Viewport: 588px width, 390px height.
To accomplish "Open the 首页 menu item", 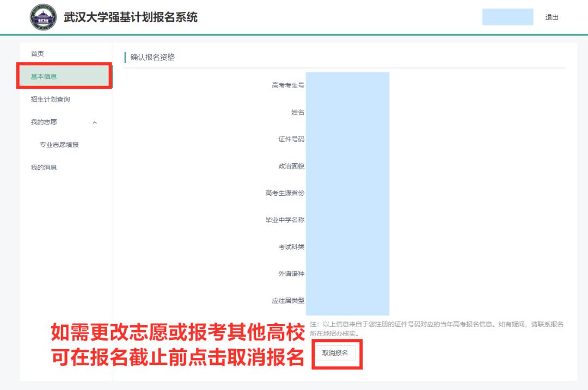I will click(x=38, y=53).
